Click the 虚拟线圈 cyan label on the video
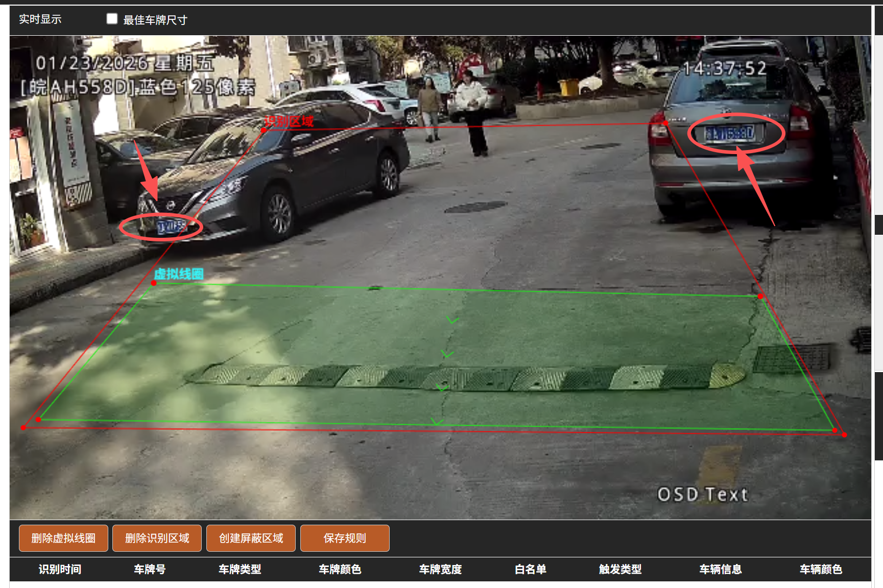This screenshot has width=883, height=588. 179,274
